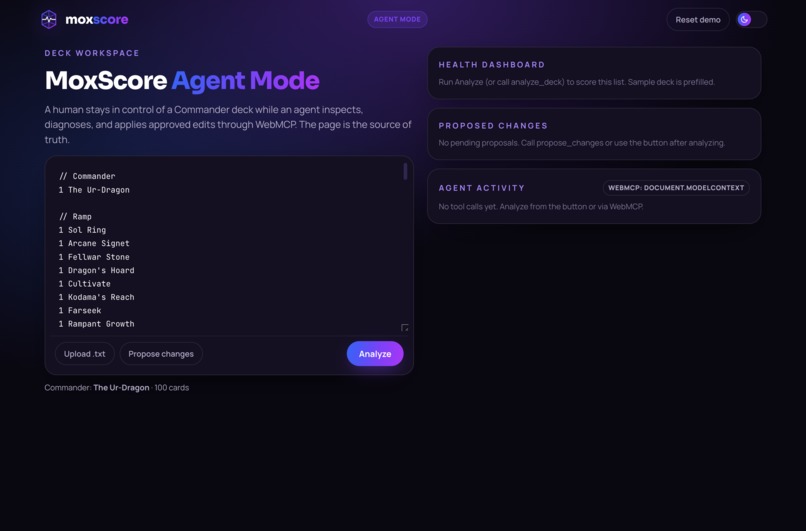Toggle the dark mode moon switch
The image size is (806, 531).
[752, 20]
